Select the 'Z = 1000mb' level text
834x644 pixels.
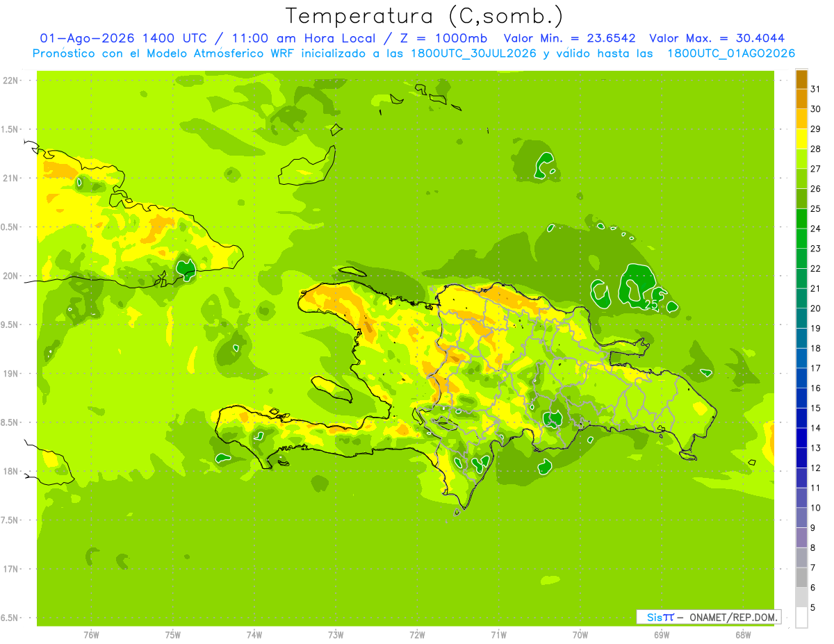(x=442, y=38)
